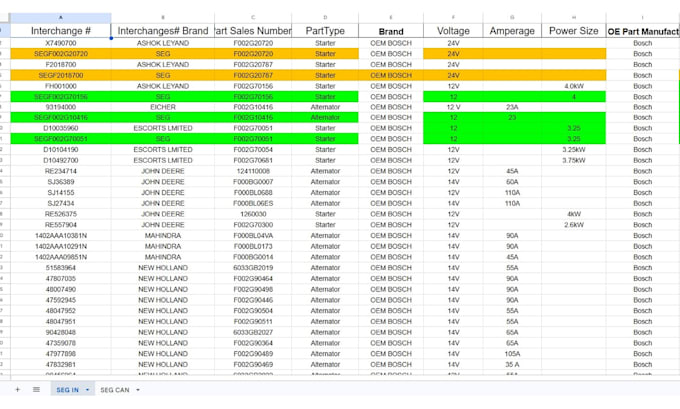680x409 pixels.
Task: Click the 'Interchanges# Brand' header cell
Action: pyautogui.click(x=163, y=31)
